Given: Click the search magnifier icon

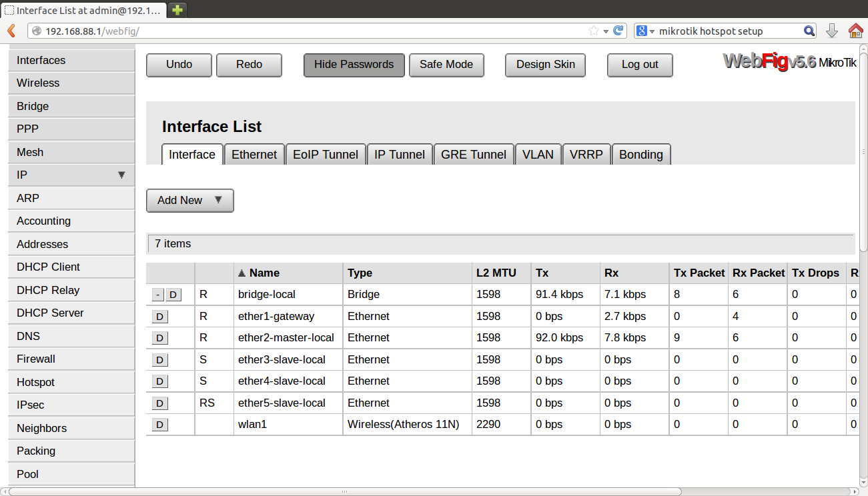Looking at the screenshot, I should [809, 31].
